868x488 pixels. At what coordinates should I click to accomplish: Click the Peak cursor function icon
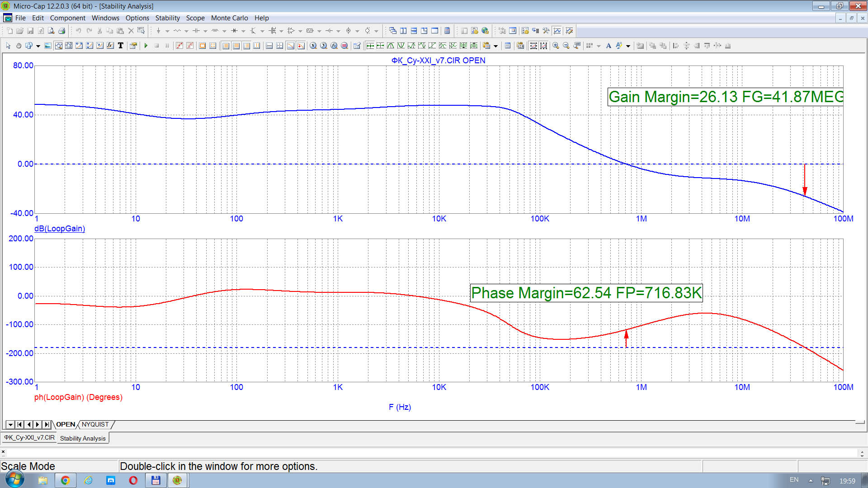(x=391, y=46)
